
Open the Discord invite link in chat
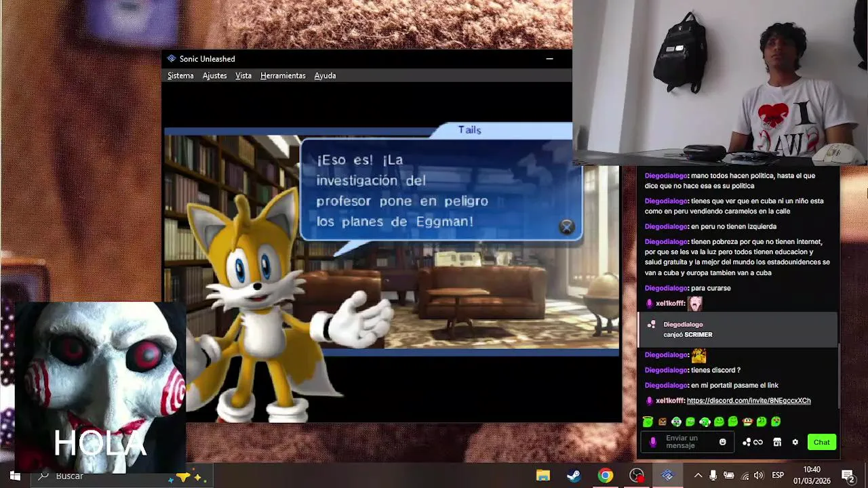[x=749, y=401]
